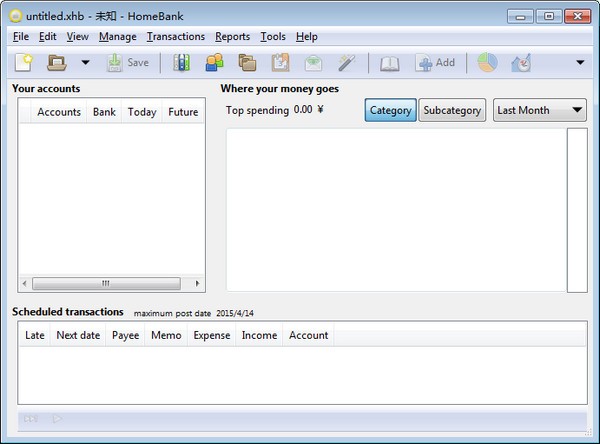Open the scheduled templates clipboard icon
This screenshot has width=600, height=444.
[280, 63]
